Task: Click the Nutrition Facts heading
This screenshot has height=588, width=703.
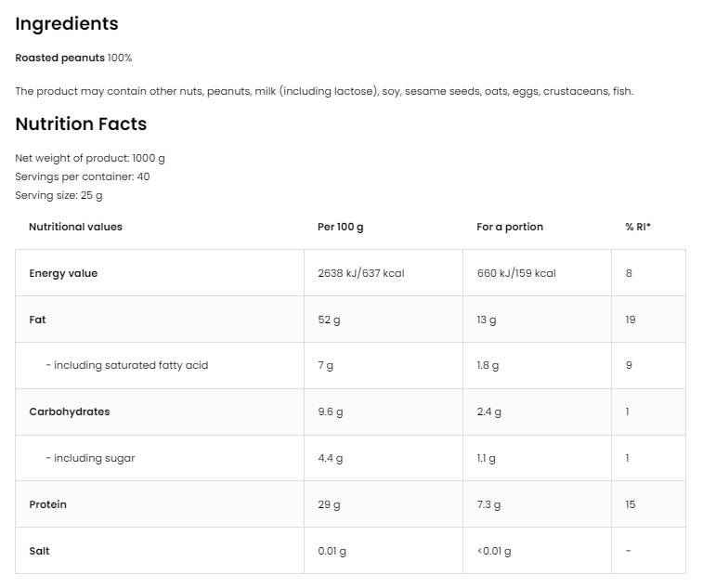Action: coord(81,124)
